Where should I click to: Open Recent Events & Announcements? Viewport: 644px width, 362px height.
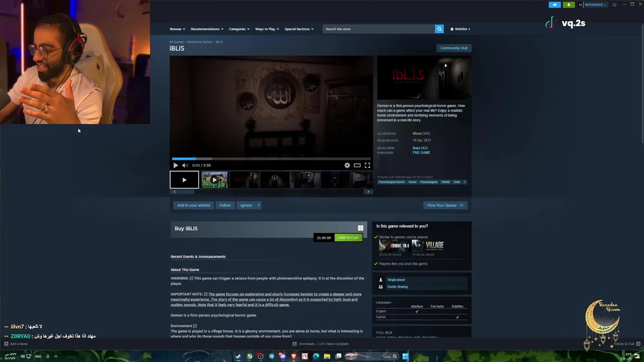coord(198,256)
